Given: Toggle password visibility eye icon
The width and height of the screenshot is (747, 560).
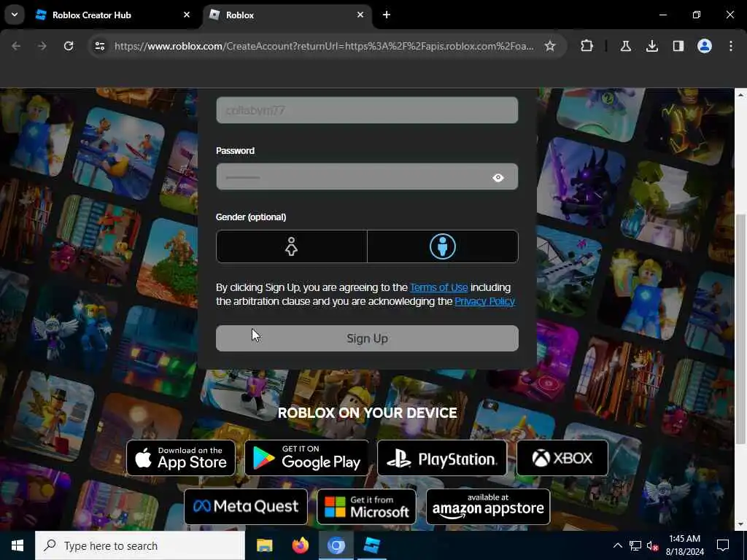Looking at the screenshot, I should pos(498,178).
